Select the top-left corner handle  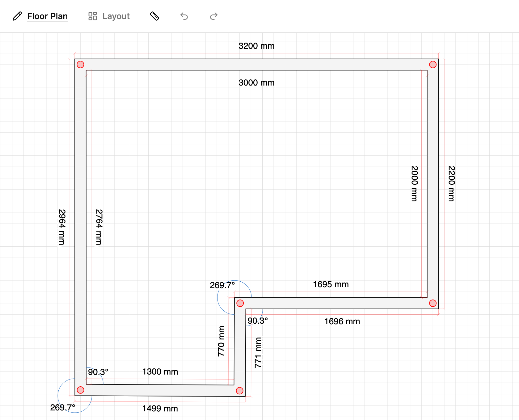coord(80,65)
